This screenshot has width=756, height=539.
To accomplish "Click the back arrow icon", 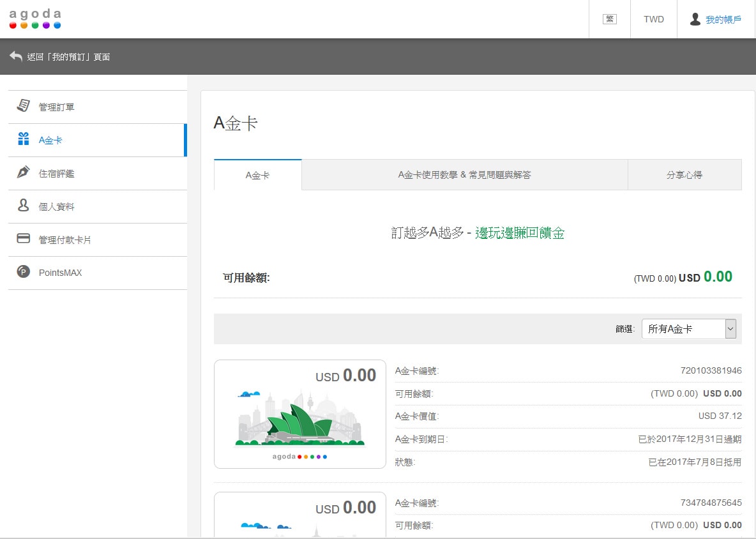I will pyautogui.click(x=16, y=56).
